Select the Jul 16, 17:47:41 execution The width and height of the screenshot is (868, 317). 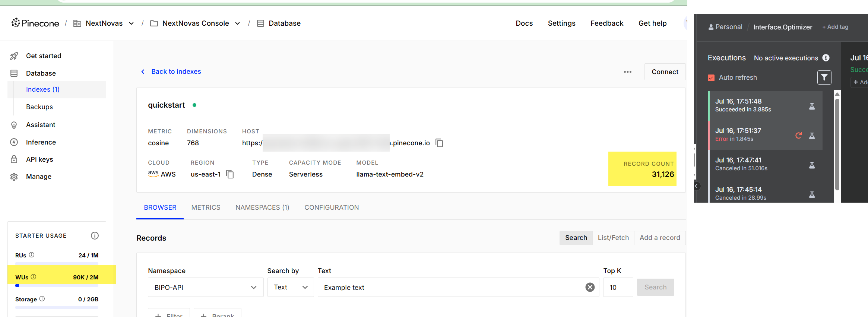(x=765, y=165)
